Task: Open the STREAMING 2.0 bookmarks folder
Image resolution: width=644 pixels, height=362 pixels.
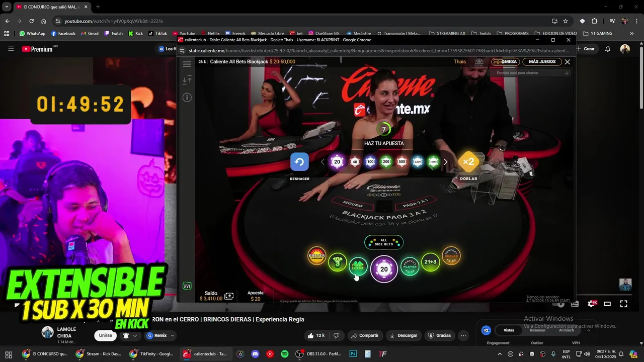Action: (447, 34)
